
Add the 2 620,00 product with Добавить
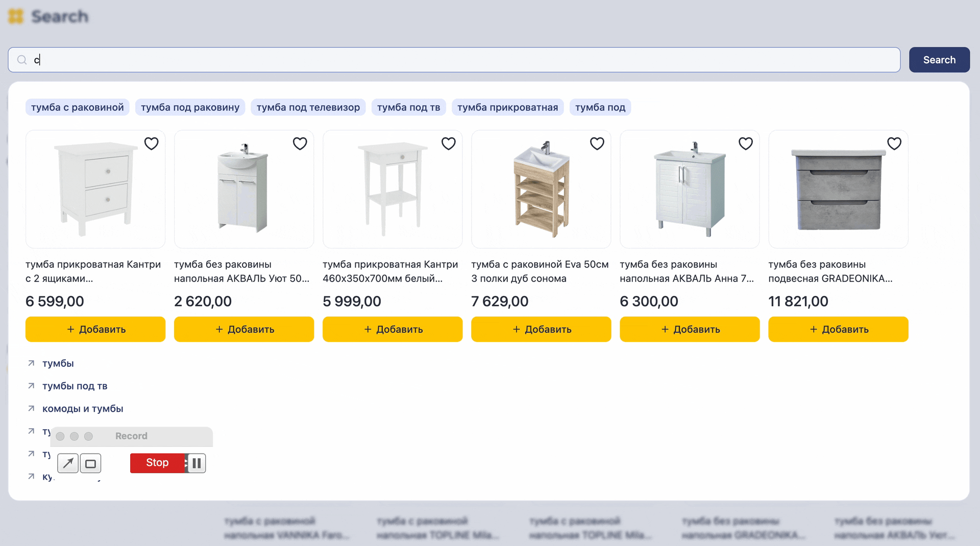click(244, 329)
